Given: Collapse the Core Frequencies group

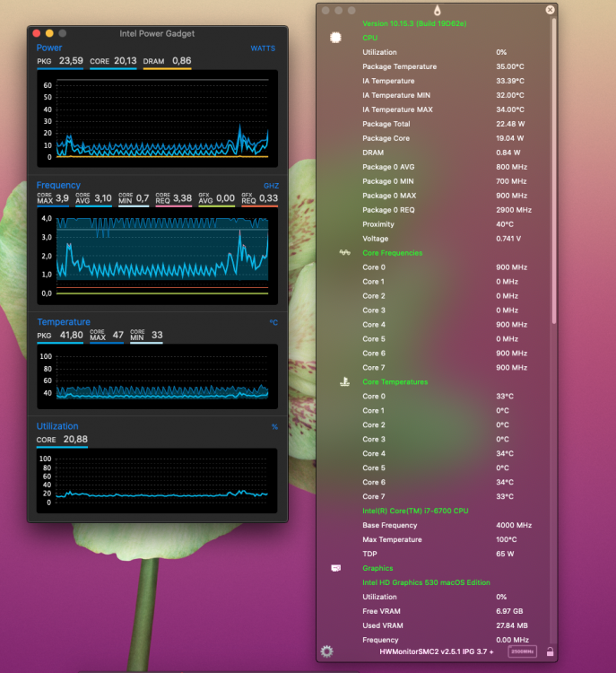Looking at the screenshot, I should [x=393, y=253].
